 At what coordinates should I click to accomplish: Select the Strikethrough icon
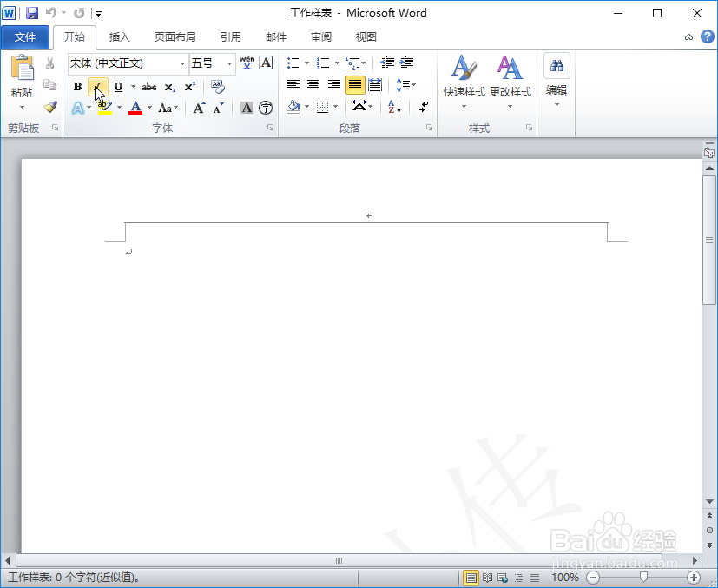(x=149, y=87)
